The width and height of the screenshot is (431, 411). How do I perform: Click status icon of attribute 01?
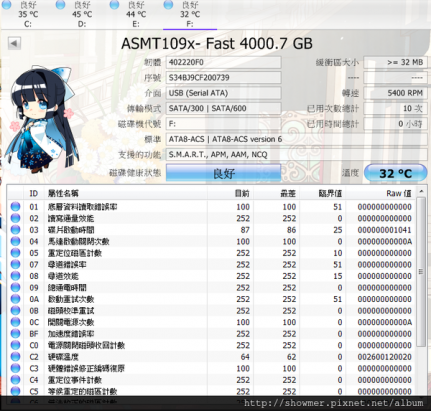coord(15,207)
